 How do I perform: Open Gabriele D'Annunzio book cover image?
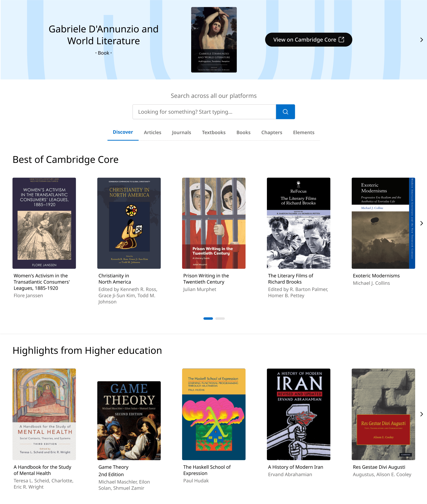coord(214,40)
